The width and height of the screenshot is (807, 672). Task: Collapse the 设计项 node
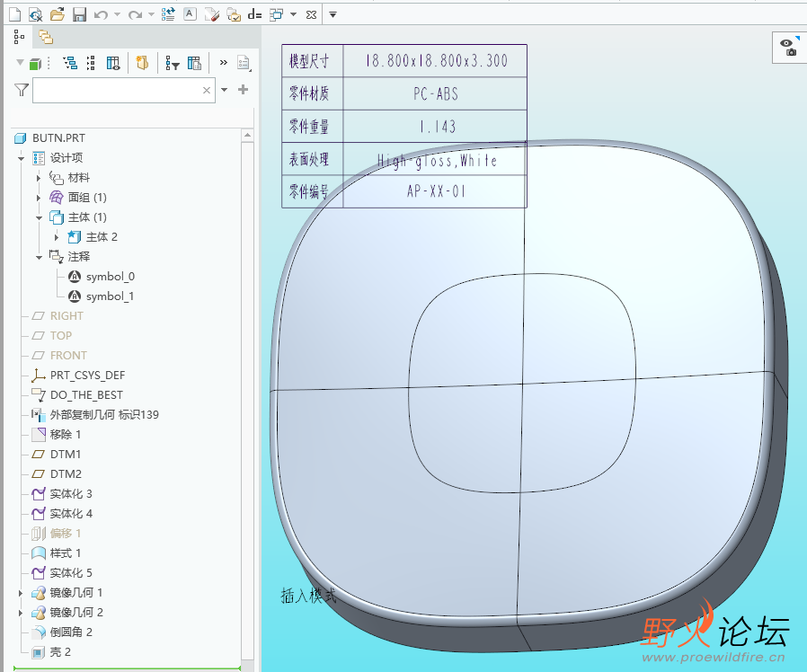click(x=21, y=158)
